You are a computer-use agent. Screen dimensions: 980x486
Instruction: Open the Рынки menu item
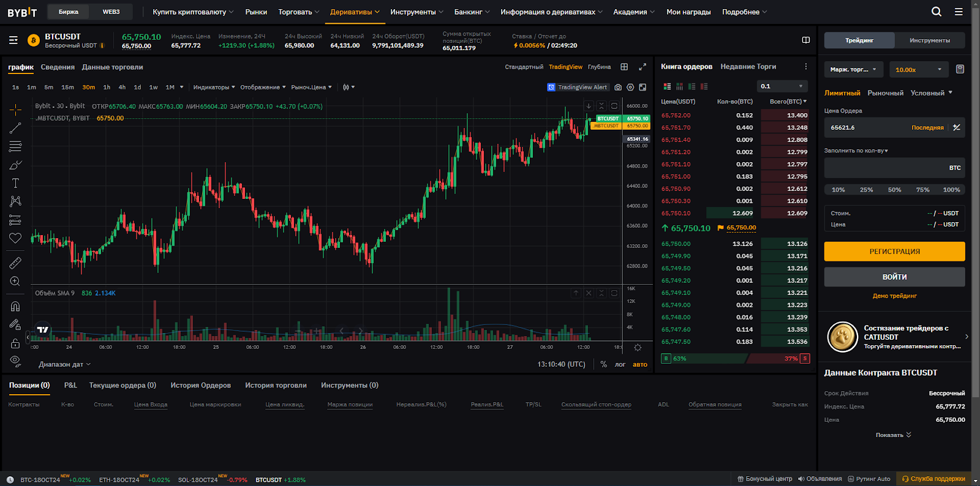[x=256, y=12]
